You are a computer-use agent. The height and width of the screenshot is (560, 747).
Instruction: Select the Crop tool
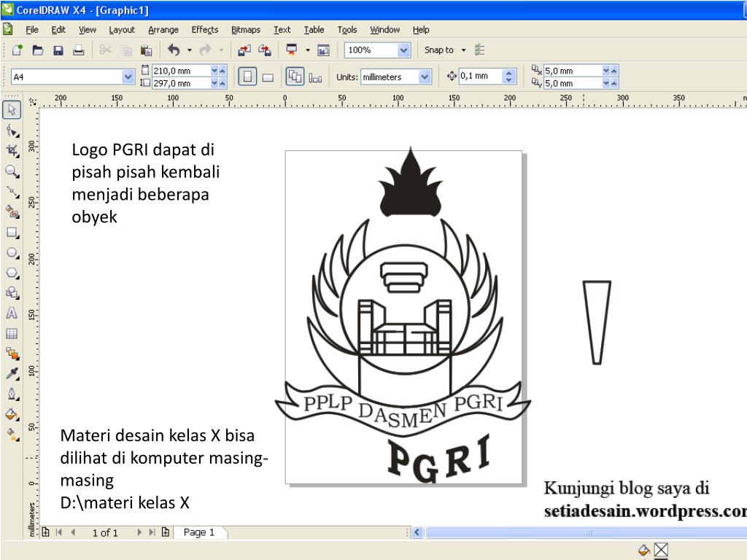(x=12, y=151)
